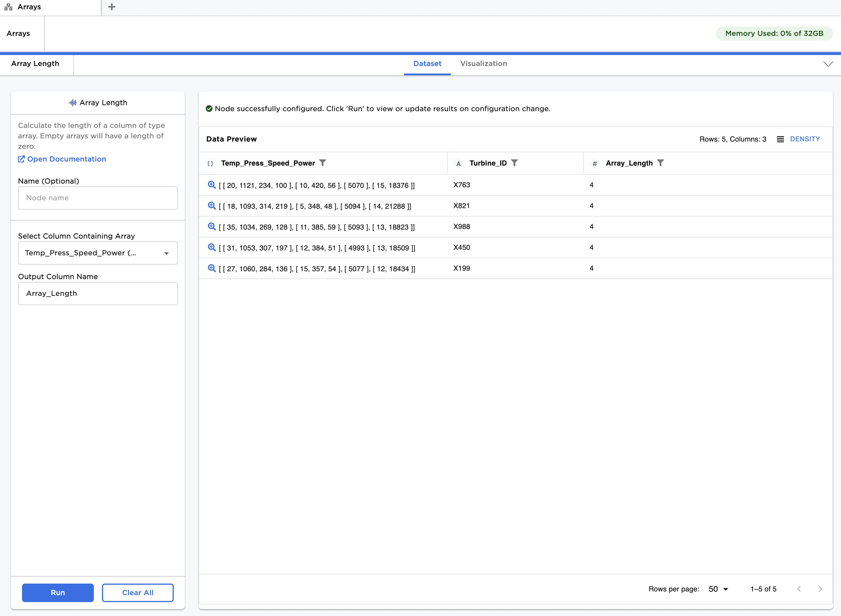Open magnifier for X199 array row
The height and width of the screenshot is (616, 841).
tap(211, 268)
